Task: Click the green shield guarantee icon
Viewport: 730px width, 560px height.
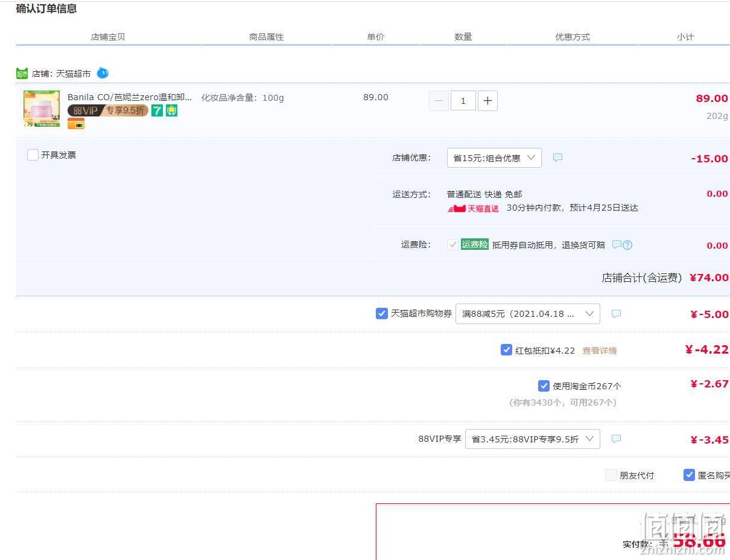Action: (171, 110)
